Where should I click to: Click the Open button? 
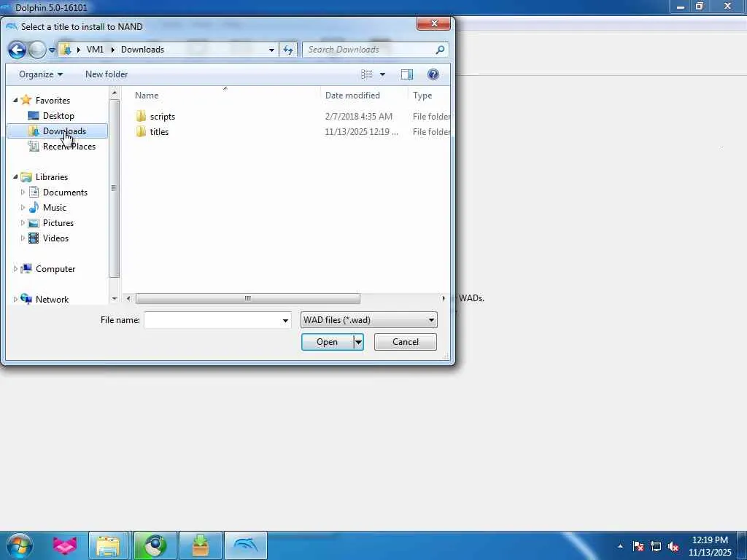pos(328,342)
